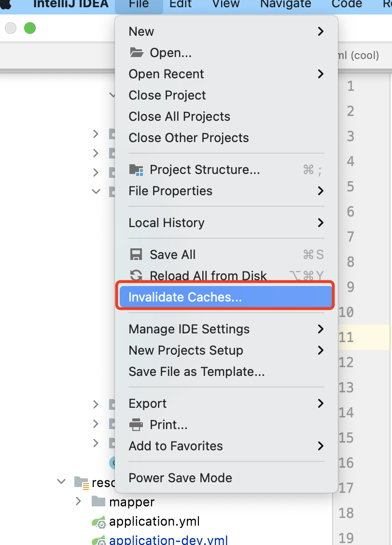Click the green window zoom button
The image size is (392, 545).
click(30, 29)
